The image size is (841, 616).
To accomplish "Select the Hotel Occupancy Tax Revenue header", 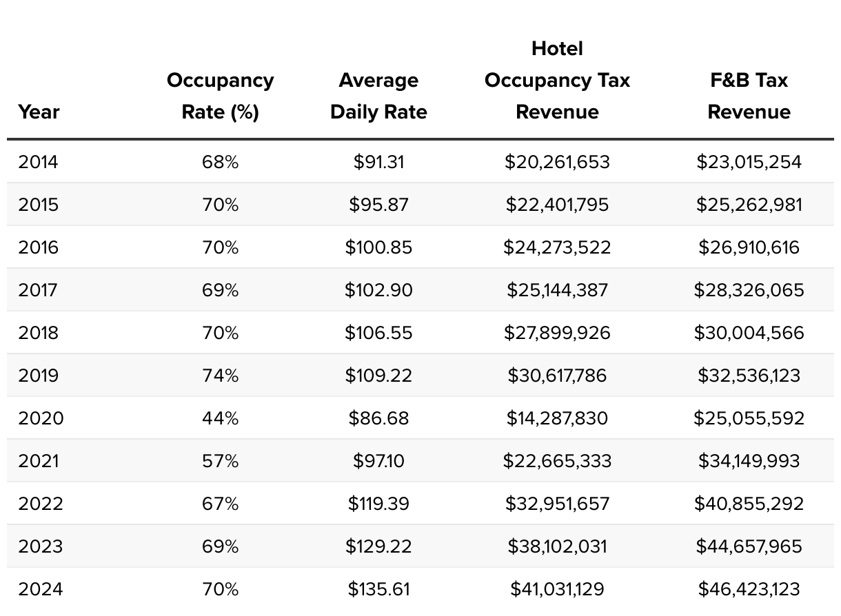I will (557, 80).
